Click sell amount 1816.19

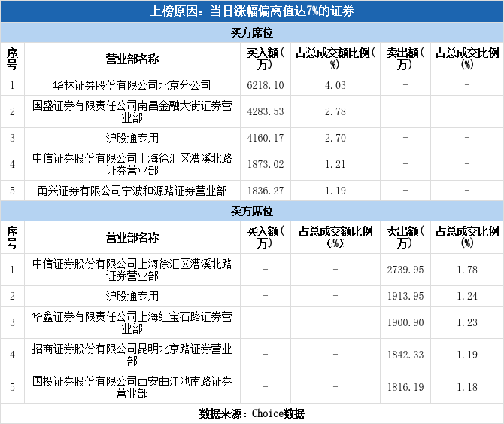(x=405, y=387)
